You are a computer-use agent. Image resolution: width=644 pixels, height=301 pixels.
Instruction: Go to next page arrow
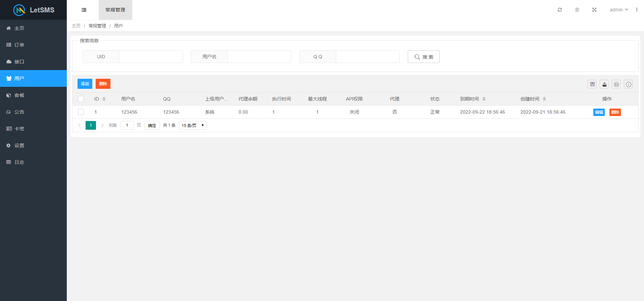coord(102,125)
